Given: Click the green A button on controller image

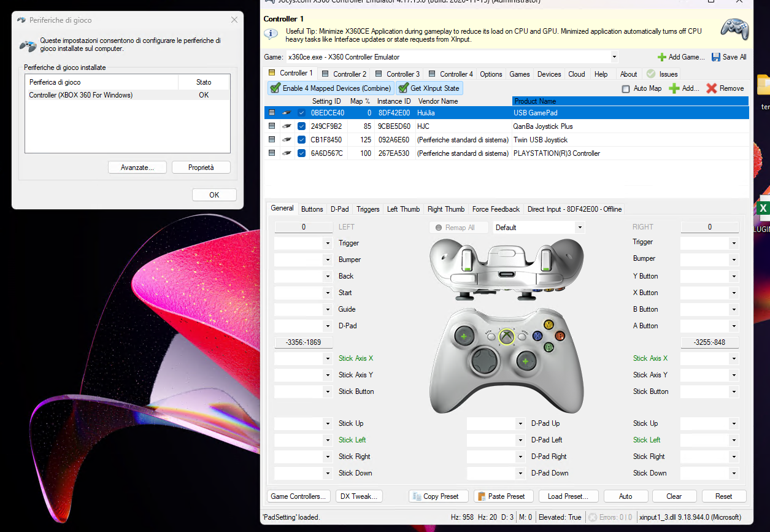Looking at the screenshot, I should (x=549, y=347).
